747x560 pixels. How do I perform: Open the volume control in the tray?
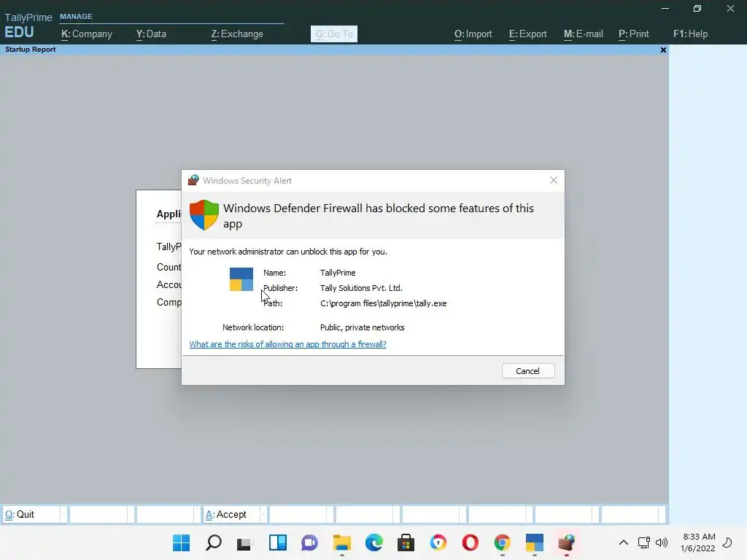click(x=661, y=542)
